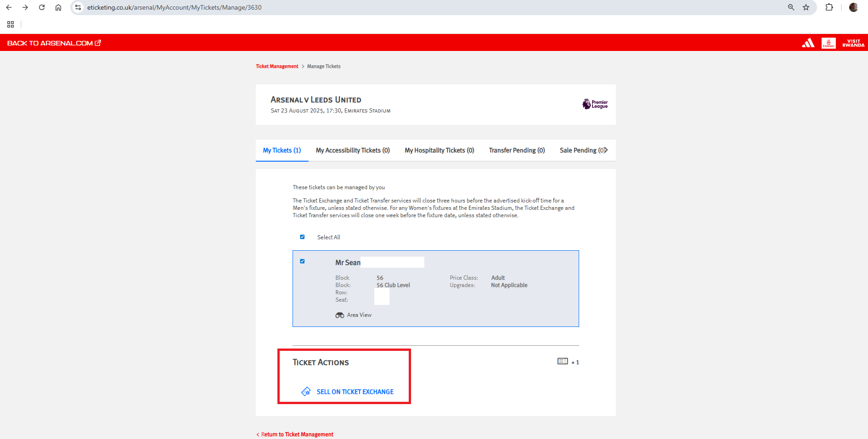This screenshot has width=868, height=439.
Task: Click the browser back arrow
Action: tap(9, 7)
